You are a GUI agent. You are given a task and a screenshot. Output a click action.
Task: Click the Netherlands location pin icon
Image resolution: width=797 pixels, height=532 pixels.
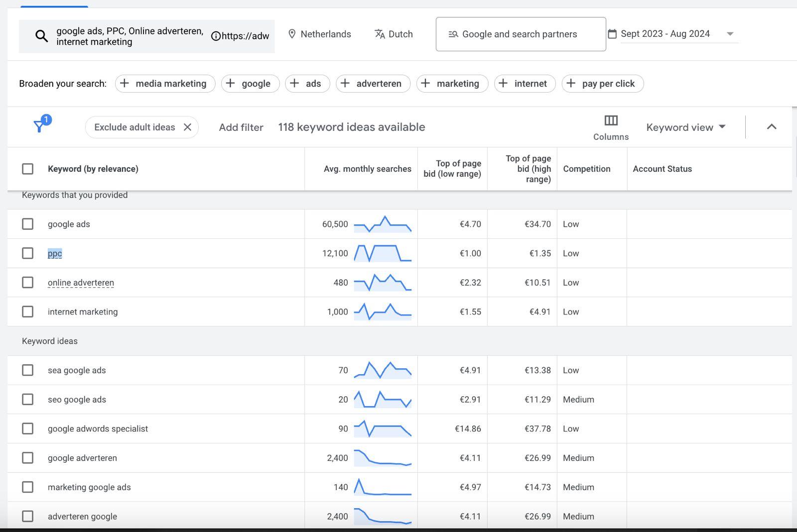click(x=292, y=34)
